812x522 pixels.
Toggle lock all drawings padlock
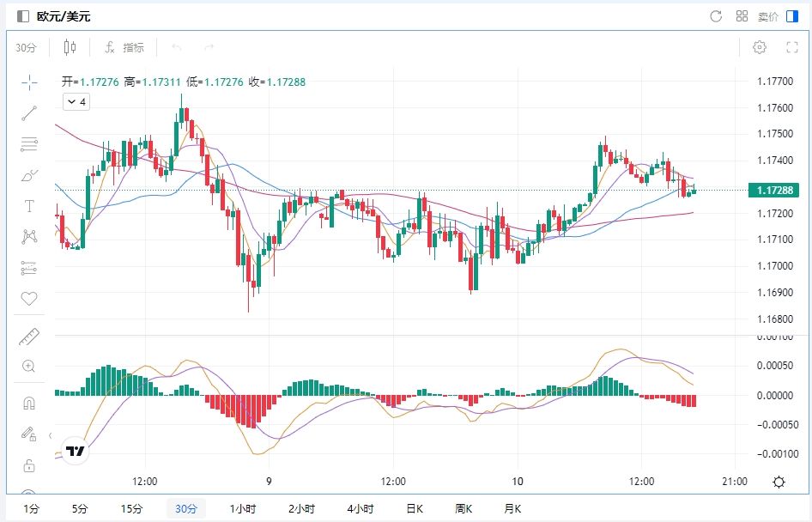pos(29,465)
